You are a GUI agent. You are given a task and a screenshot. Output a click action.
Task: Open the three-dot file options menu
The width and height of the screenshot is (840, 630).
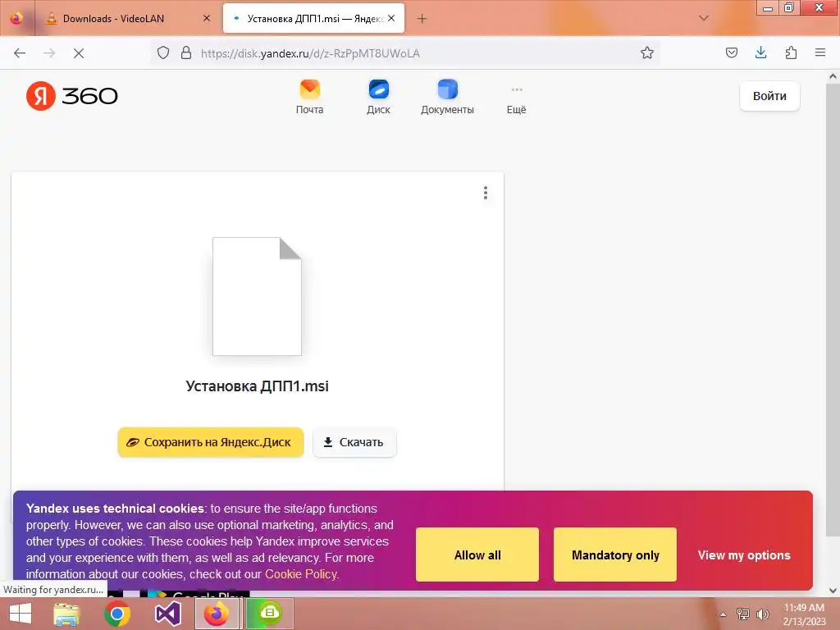(x=486, y=193)
